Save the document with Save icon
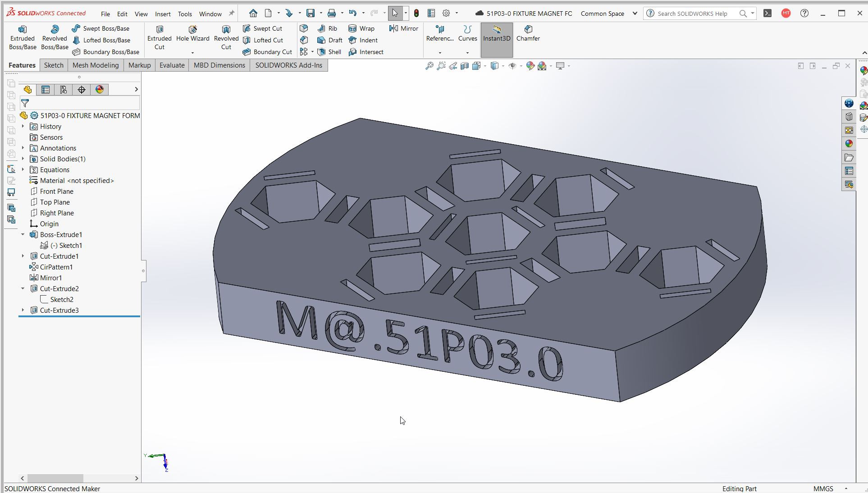This screenshot has width=868, height=493. [311, 13]
